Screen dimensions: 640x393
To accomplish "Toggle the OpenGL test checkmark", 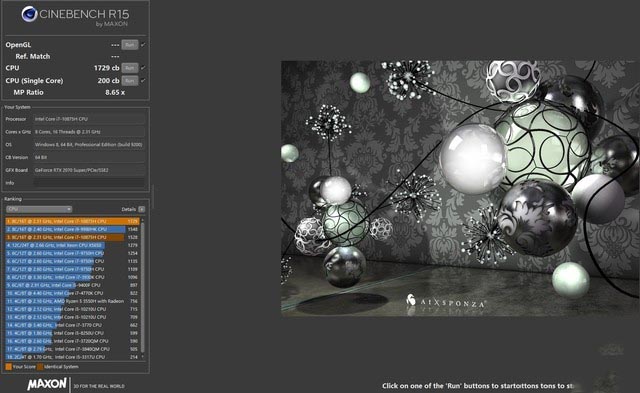I will 143,45.
